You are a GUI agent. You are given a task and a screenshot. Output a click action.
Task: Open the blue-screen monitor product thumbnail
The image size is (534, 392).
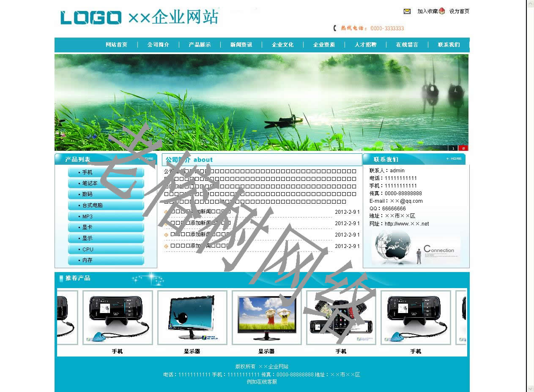[x=192, y=318]
